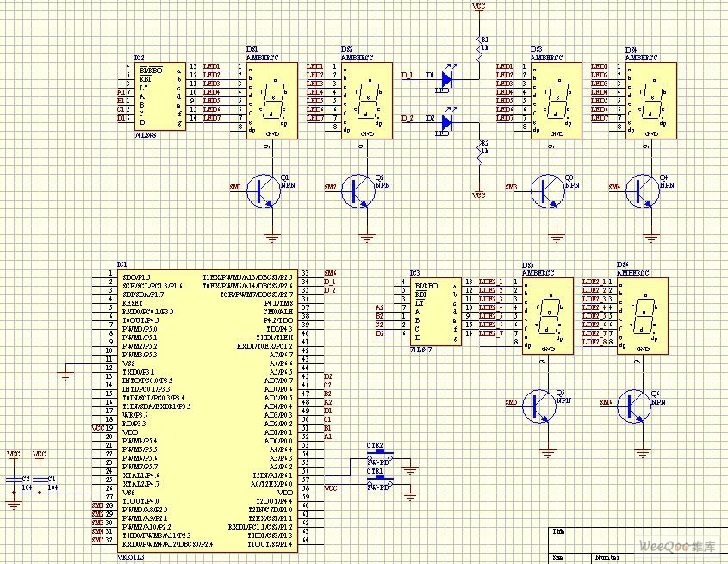Click the DS2 seven-segment display
Screen dimensions: 728x564
[367, 100]
